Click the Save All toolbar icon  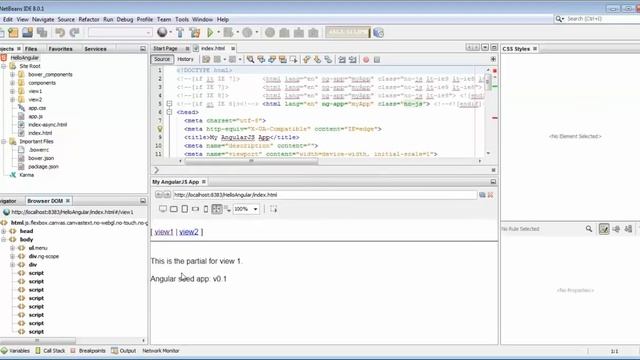tap(42, 33)
